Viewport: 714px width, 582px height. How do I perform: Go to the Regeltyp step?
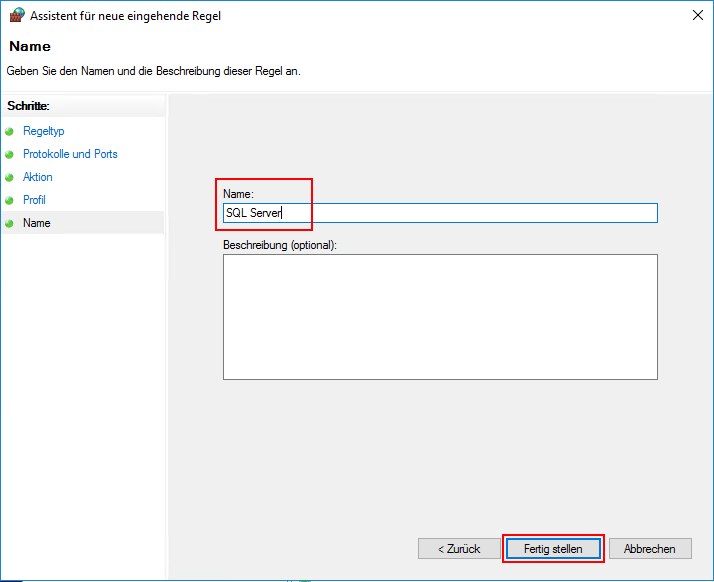tap(44, 131)
